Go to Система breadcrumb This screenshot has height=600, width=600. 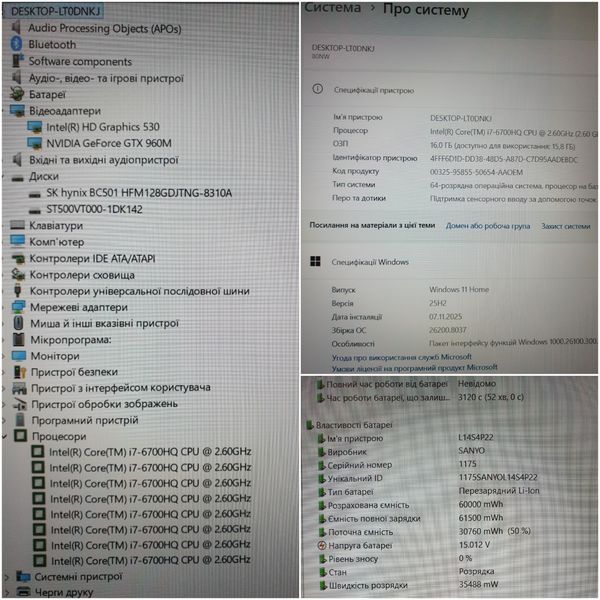(x=333, y=8)
